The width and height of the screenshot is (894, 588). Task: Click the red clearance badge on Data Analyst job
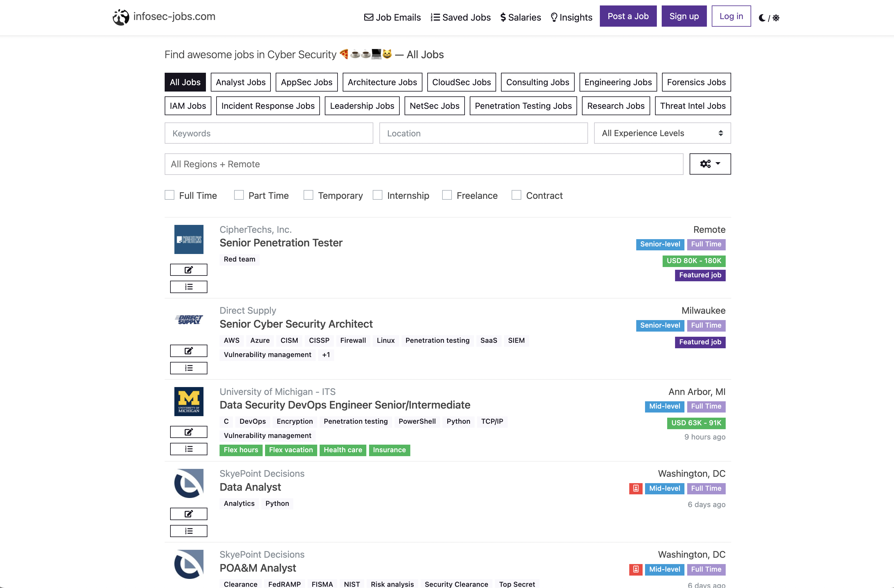(x=636, y=488)
